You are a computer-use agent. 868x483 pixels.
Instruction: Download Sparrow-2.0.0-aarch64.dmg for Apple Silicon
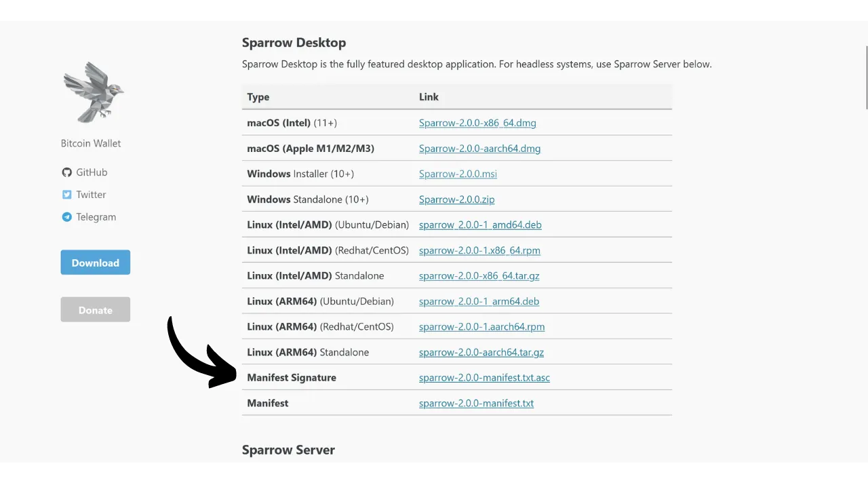click(479, 149)
